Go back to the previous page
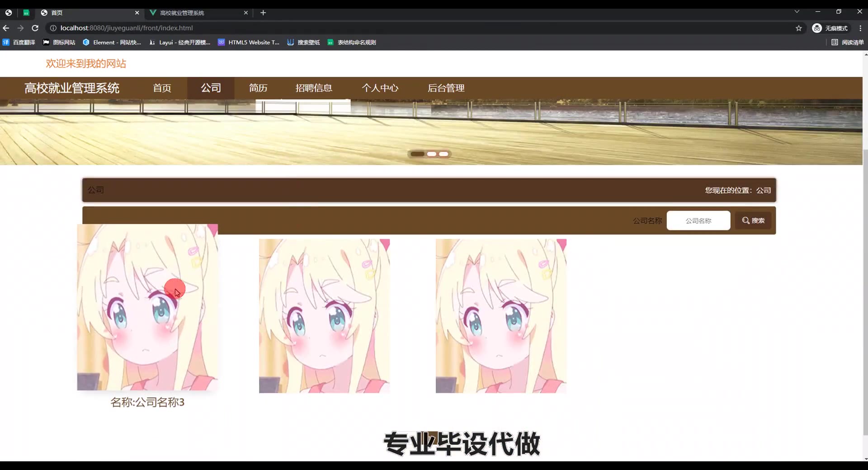868x470 pixels. click(6, 28)
